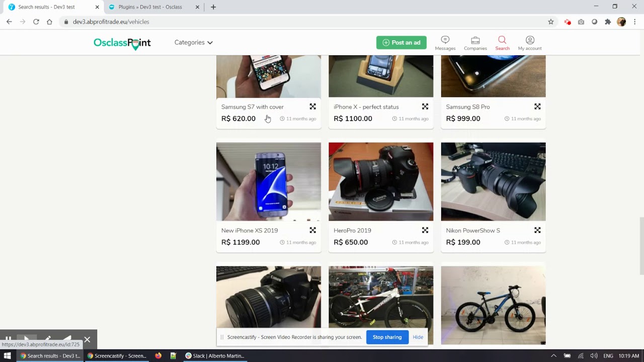
Task: Open the Search magnifier icon in header
Action: (x=502, y=43)
